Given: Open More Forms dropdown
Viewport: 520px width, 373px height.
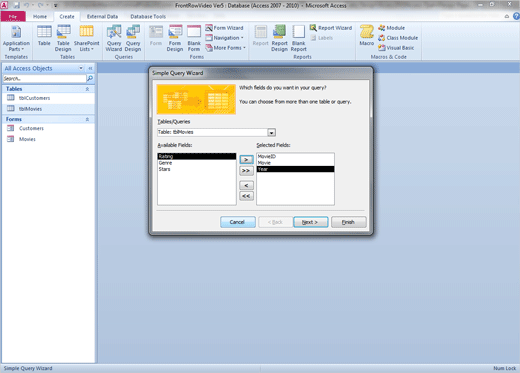Looking at the screenshot, I should pyautogui.click(x=225, y=48).
